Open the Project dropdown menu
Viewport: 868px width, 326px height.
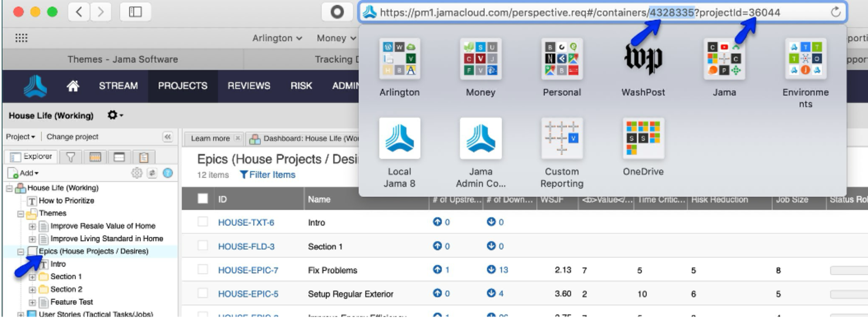21,137
